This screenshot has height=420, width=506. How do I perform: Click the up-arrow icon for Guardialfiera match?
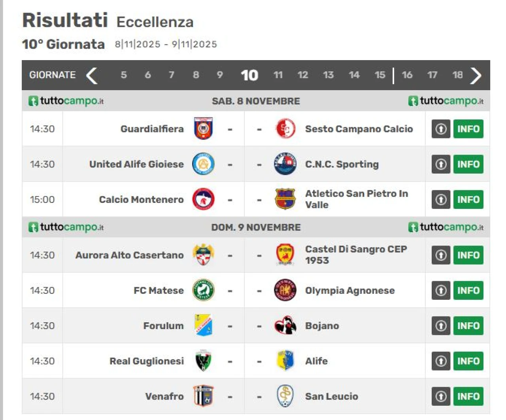click(441, 129)
